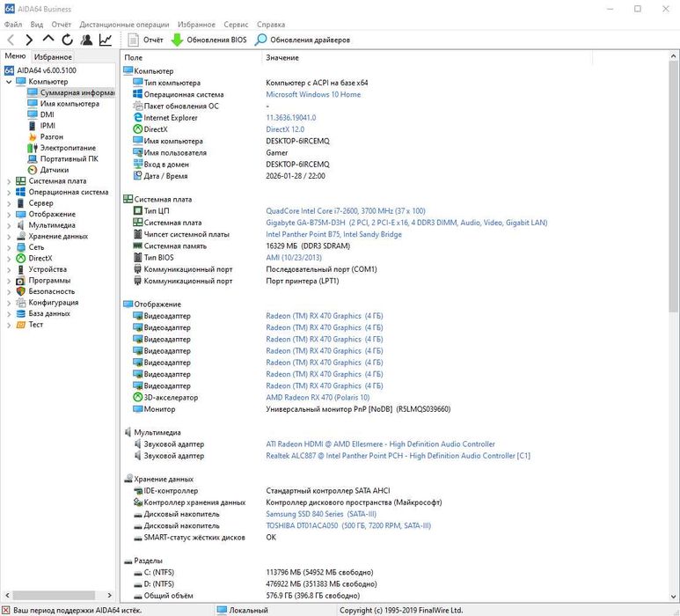The height and width of the screenshot is (616, 680).
Task: Click Обновления BIOS green arrow button
Action: tap(209, 40)
